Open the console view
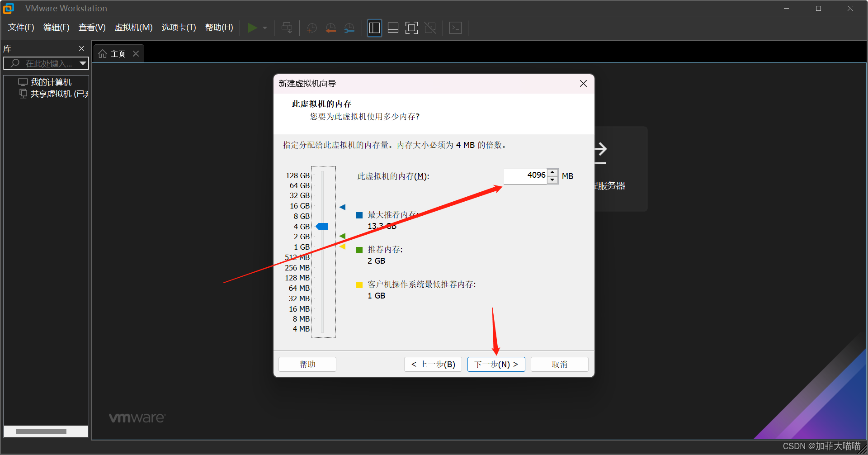The image size is (868, 455). [x=456, y=28]
